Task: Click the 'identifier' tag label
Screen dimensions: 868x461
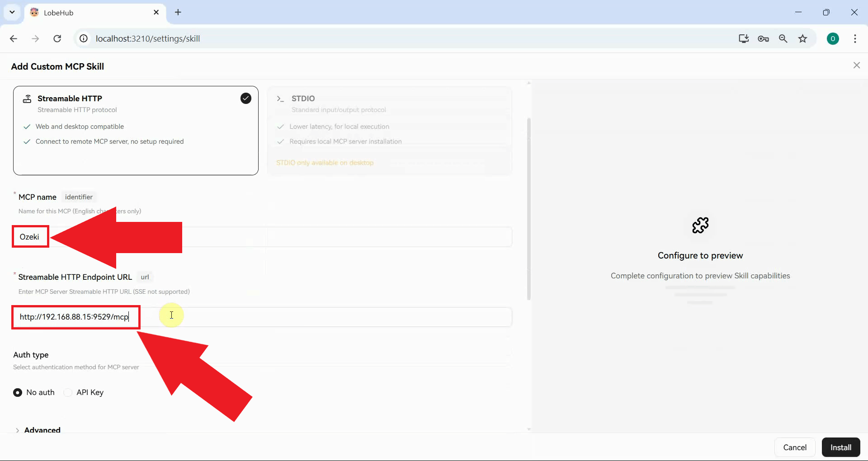Action: tap(79, 197)
